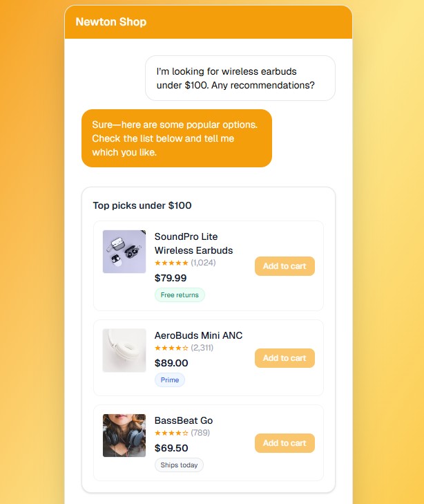Click the $79.99 price on SoundPro Lite
Viewport: 424px width, 504px height.
[x=171, y=278]
